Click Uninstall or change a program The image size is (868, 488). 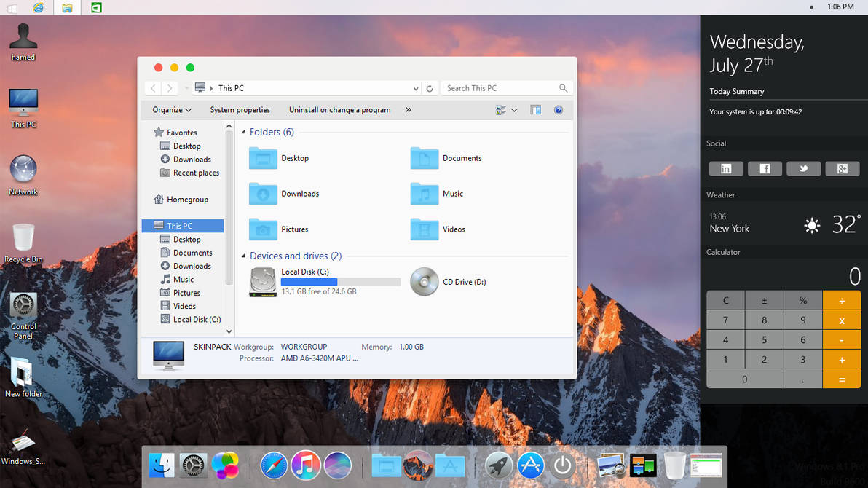[x=339, y=109]
